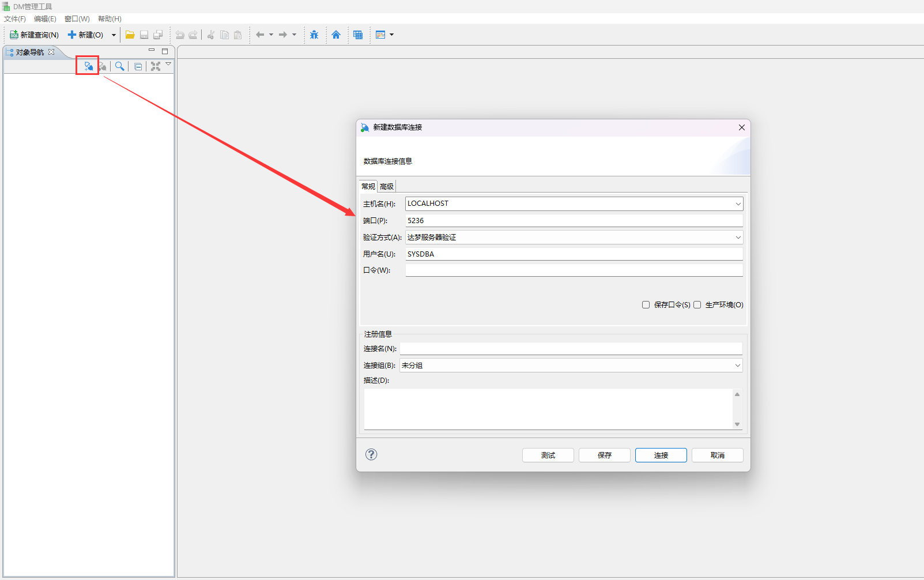924x580 pixels.
Task: Click the description scrollbar down arrow
Action: click(737, 424)
